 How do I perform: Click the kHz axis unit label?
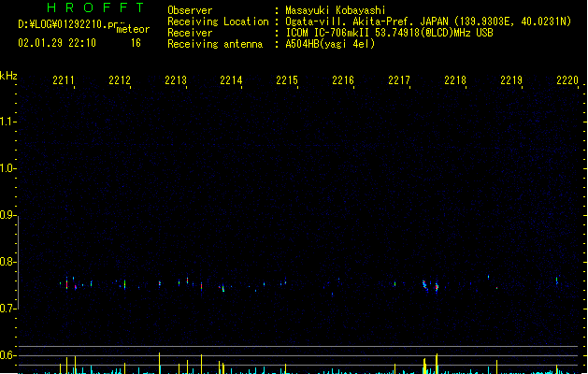pos(8,76)
